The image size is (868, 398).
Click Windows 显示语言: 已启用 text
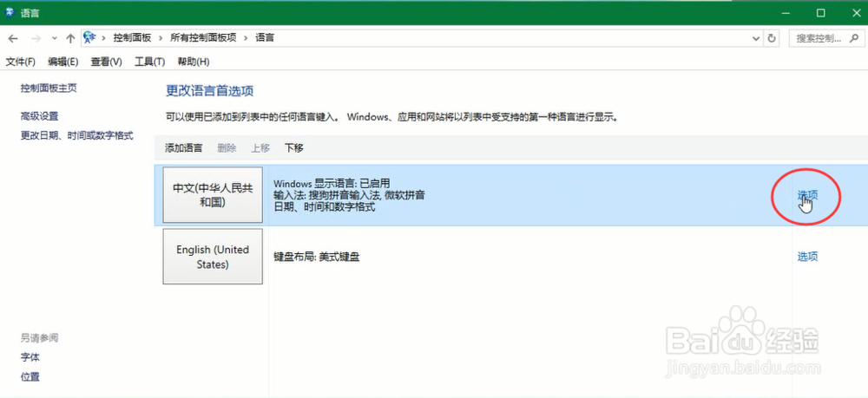332,184
